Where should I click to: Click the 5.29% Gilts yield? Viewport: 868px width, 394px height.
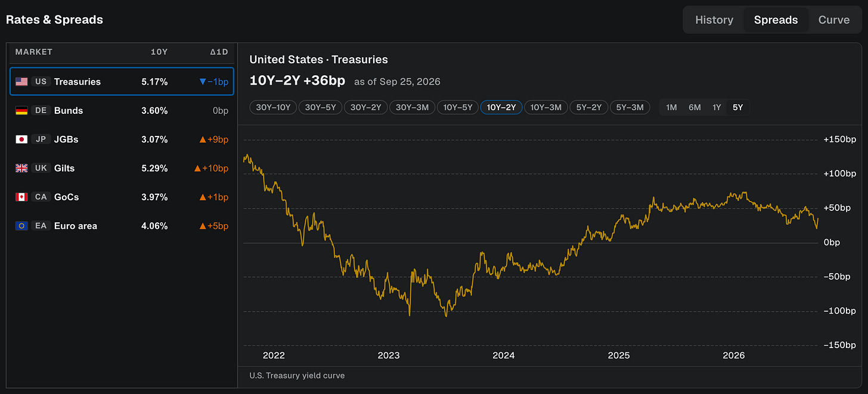[154, 168]
